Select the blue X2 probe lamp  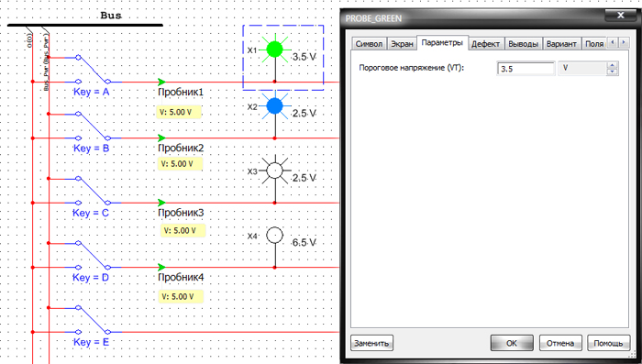point(275,106)
